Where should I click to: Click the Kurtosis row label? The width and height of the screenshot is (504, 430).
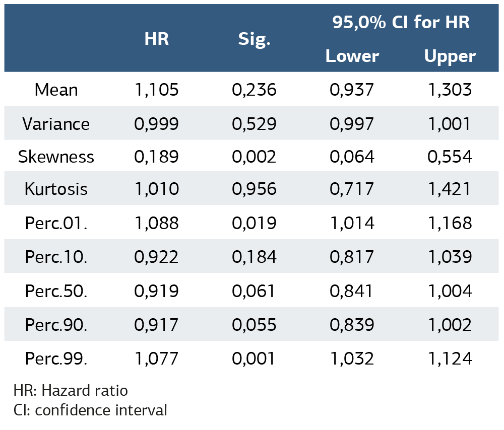point(56,189)
